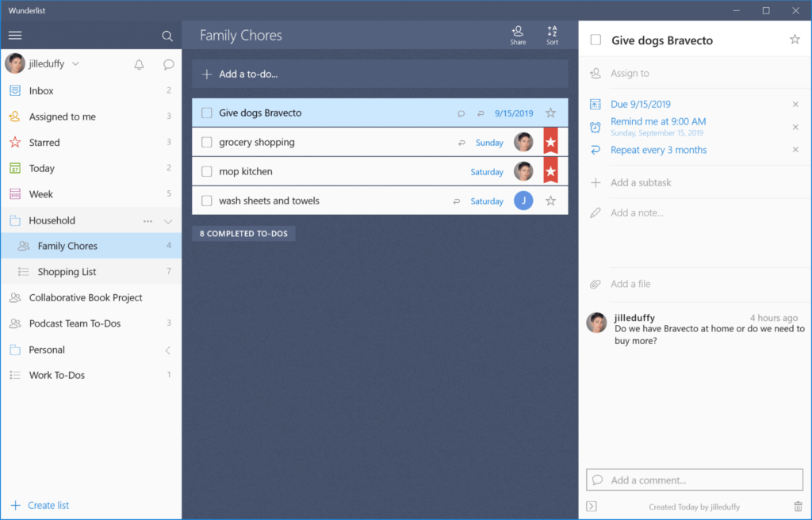Star the wash sheets and towels task
The image size is (812, 520).
[x=551, y=201]
